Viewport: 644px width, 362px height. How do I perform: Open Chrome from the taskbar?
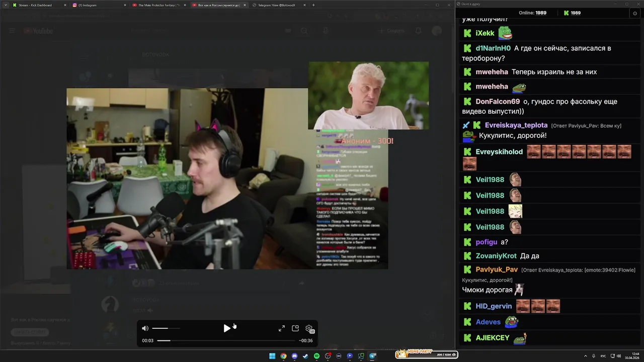(283, 356)
